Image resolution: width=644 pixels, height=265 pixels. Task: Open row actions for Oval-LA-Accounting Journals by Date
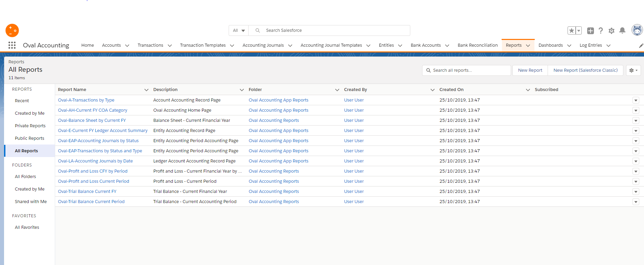tap(636, 161)
